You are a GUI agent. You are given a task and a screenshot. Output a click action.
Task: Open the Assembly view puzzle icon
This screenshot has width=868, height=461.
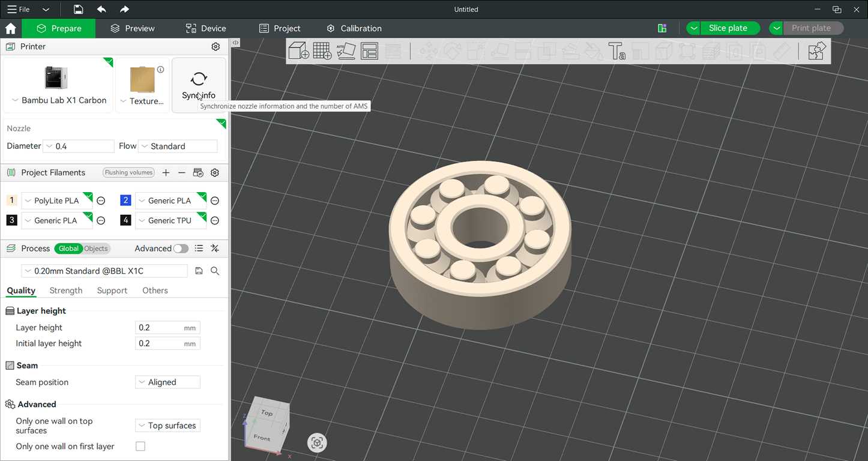coord(816,50)
